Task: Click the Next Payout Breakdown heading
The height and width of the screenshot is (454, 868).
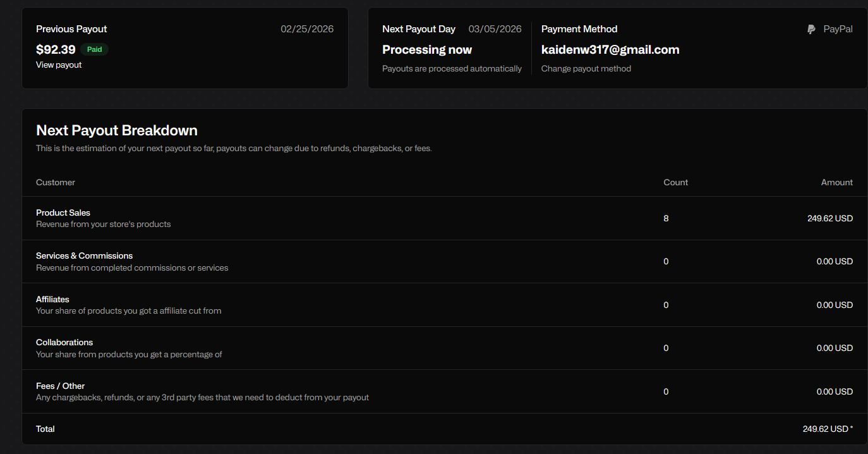Action: coord(117,130)
